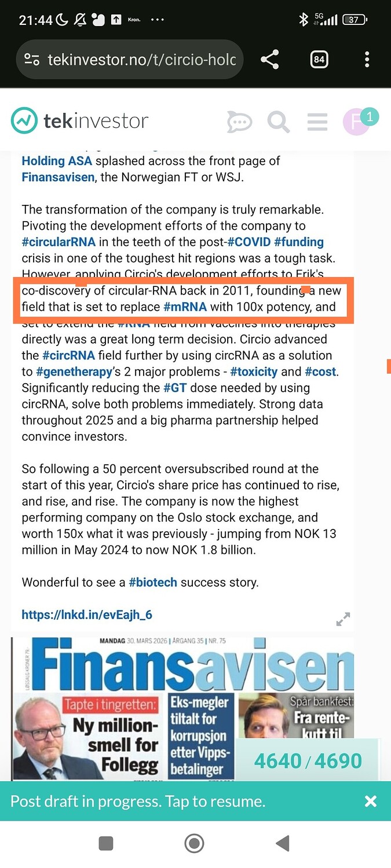Viewport: 391px width, 868px height.
Task: Tap the speech bubble chat icon
Action: point(239,122)
